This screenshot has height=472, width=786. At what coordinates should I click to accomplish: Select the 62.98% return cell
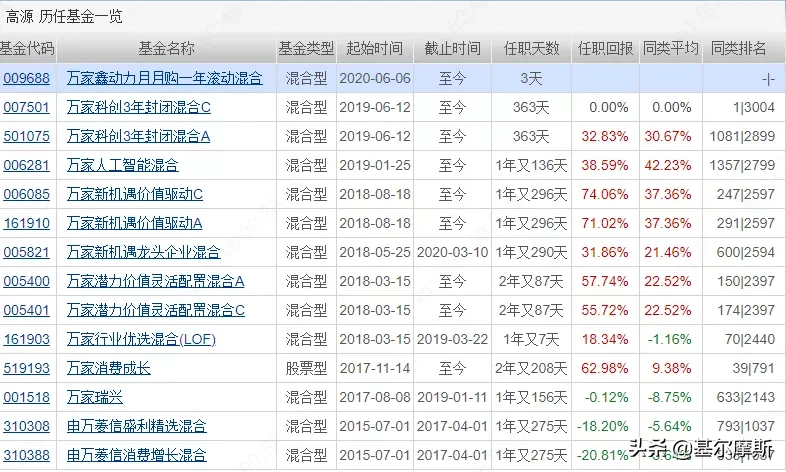605,368
